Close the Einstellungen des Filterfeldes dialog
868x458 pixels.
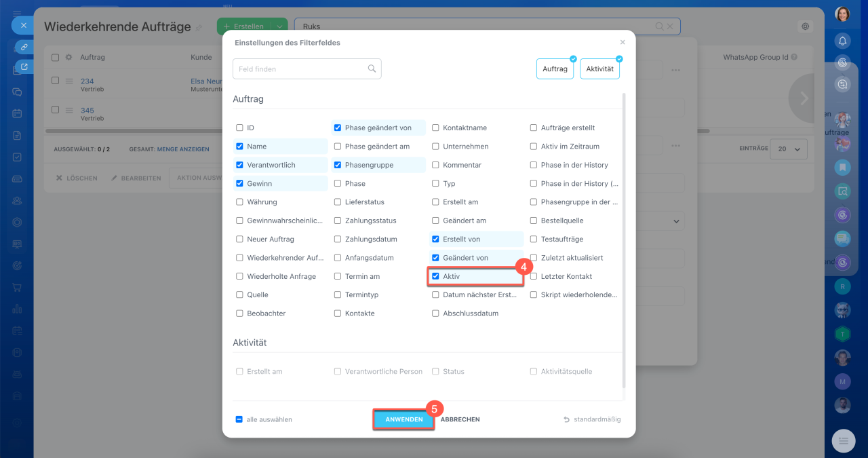click(x=623, y=42)
